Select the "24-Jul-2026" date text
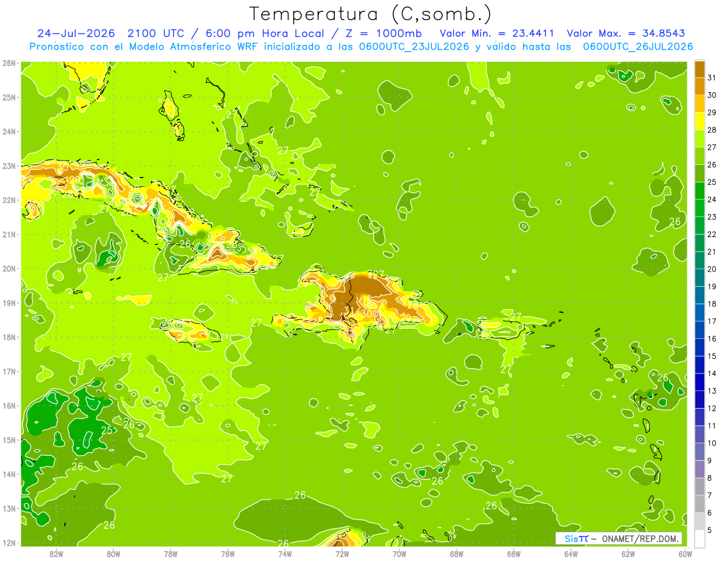The width and height of the screenshot is (728, 562). tap(76, 33)
